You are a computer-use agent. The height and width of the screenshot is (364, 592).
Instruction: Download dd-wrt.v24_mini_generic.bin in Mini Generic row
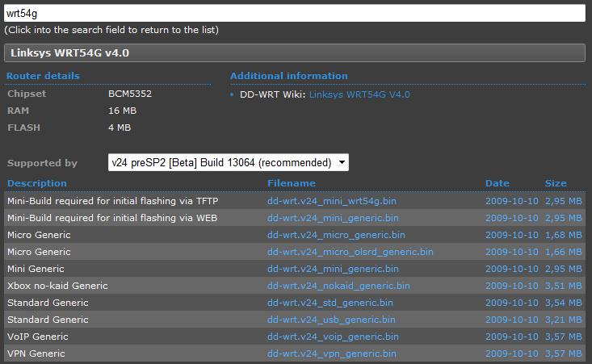(333, 269)
